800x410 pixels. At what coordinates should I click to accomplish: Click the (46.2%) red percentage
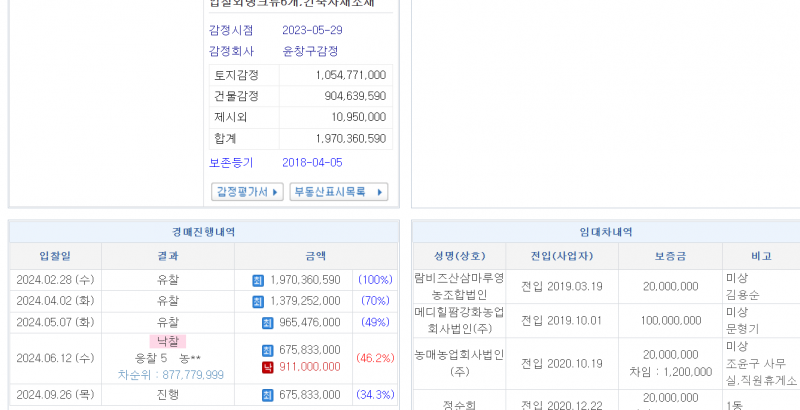(x=376, y=357)
